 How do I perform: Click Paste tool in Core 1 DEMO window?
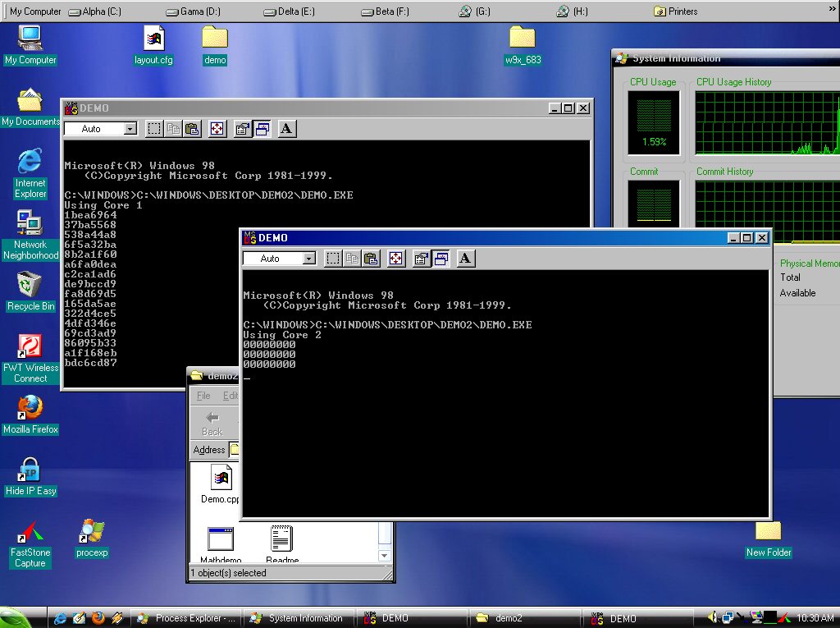point(192,129)
